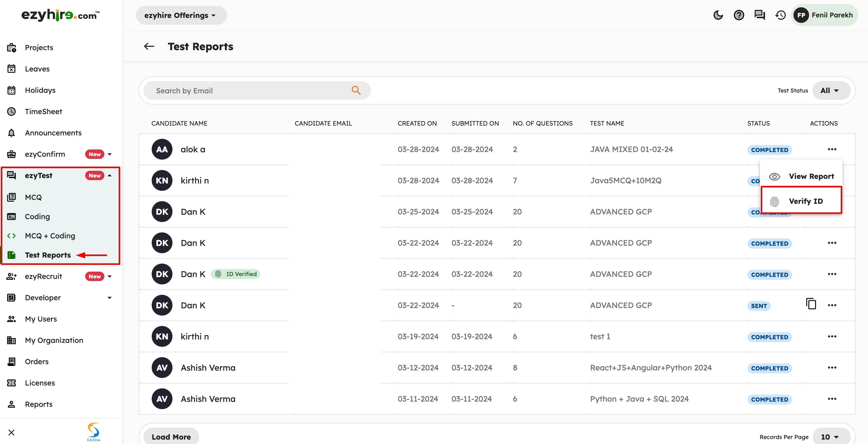The width and height of the screenshot is (868, 444).
Task: Click the Leaves calendar icon
Action: (x=11, y=69)
